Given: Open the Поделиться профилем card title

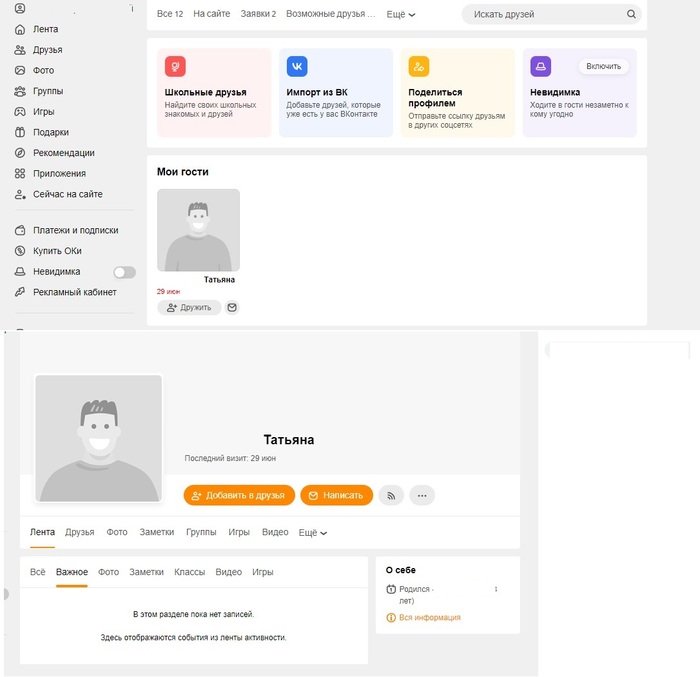Looking at the screenshot, I should pos(435,98).
